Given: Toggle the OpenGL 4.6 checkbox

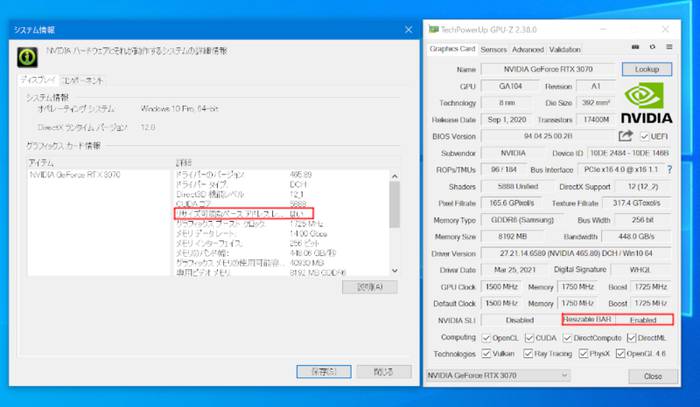Looking at the screenshot, I should coord(620,353).
